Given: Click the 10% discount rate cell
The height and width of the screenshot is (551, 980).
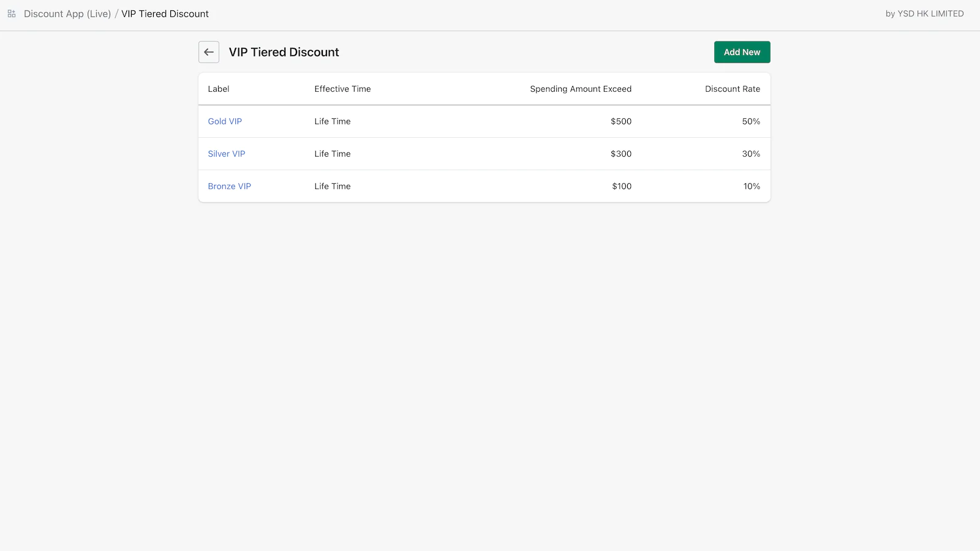Looking at the screenshot, I should 752,186.
